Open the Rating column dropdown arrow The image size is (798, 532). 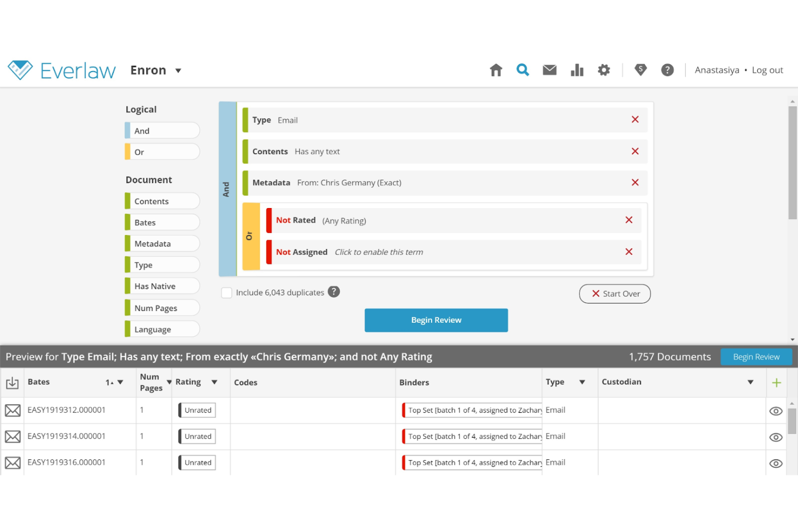(x=214, y=382)
